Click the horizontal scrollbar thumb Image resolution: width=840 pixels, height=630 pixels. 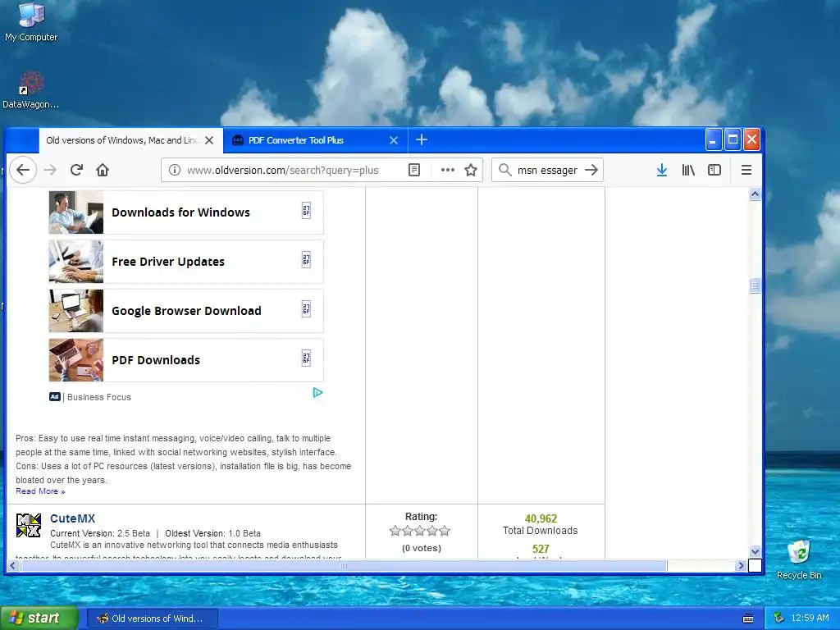tap(344, 565)
